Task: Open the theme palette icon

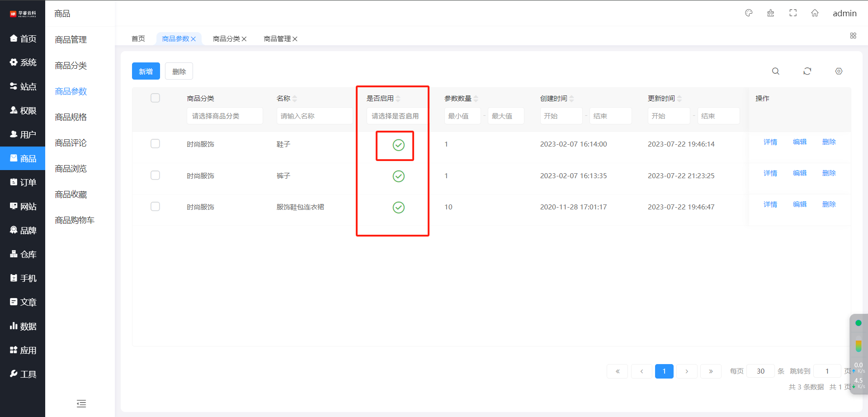Action: 749,13
